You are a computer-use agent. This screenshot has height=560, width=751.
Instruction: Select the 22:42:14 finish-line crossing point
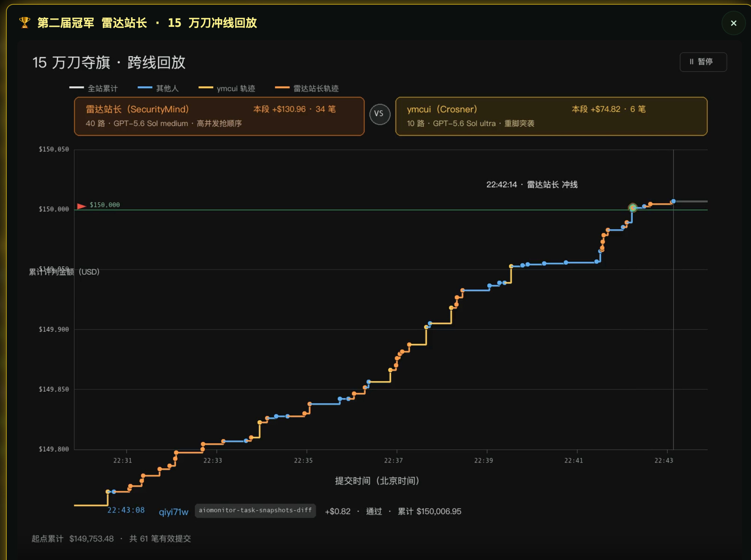(x=632, y=207)
